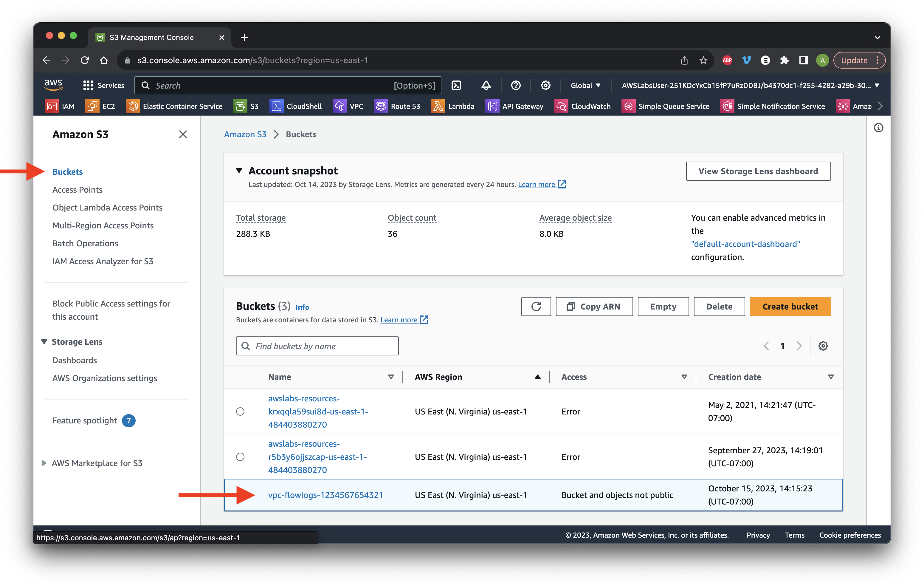The width and height of the screenshot is (924, 588).
Task: Open AWS Organizations settings
Action: (x=105, y=378)
